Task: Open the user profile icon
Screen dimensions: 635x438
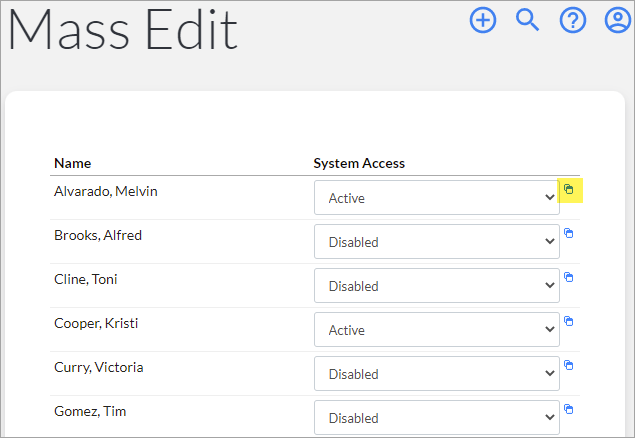Action: [x=618, y=20]
